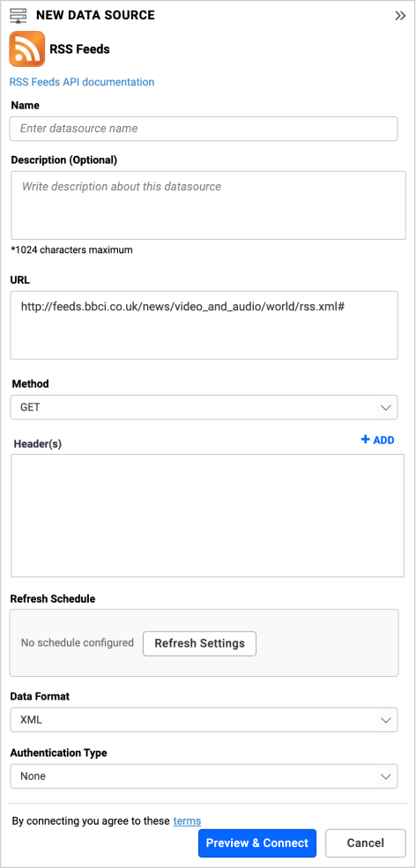Collapse the panel using the double chevron icon
This screenshot has height=868, width=416.
pyautogui.click(x=400, y=16)
